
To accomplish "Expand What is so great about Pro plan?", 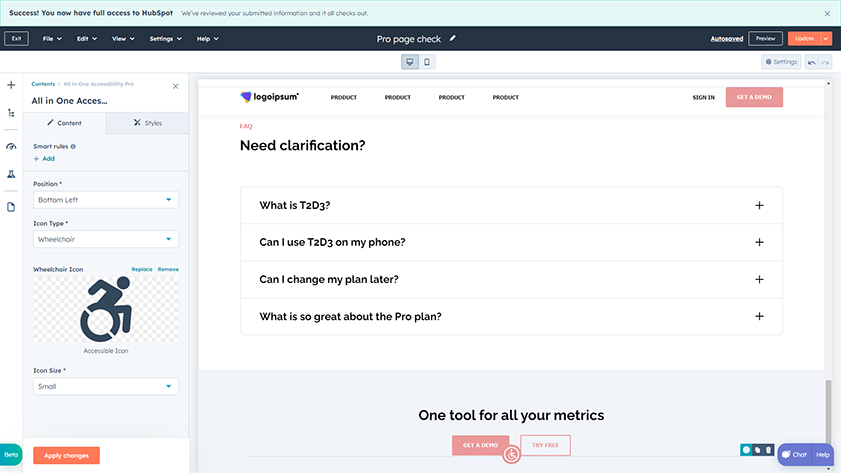I will coord(511,316).
